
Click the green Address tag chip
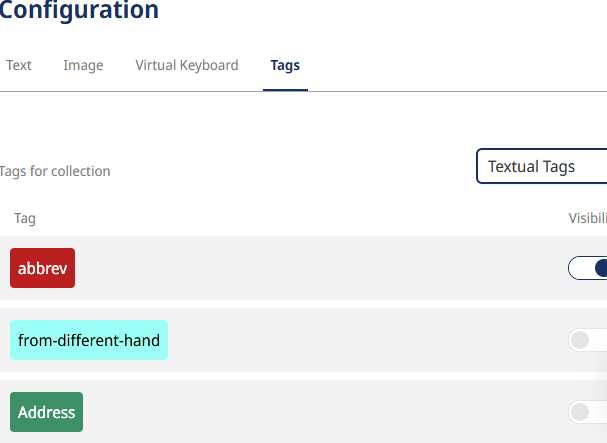click(x=46, y=412)
